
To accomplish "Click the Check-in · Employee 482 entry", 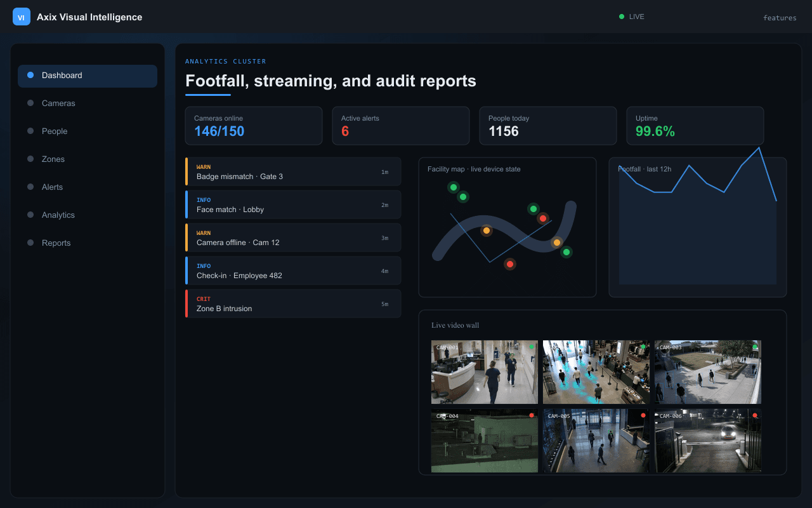I will point(293,271).
